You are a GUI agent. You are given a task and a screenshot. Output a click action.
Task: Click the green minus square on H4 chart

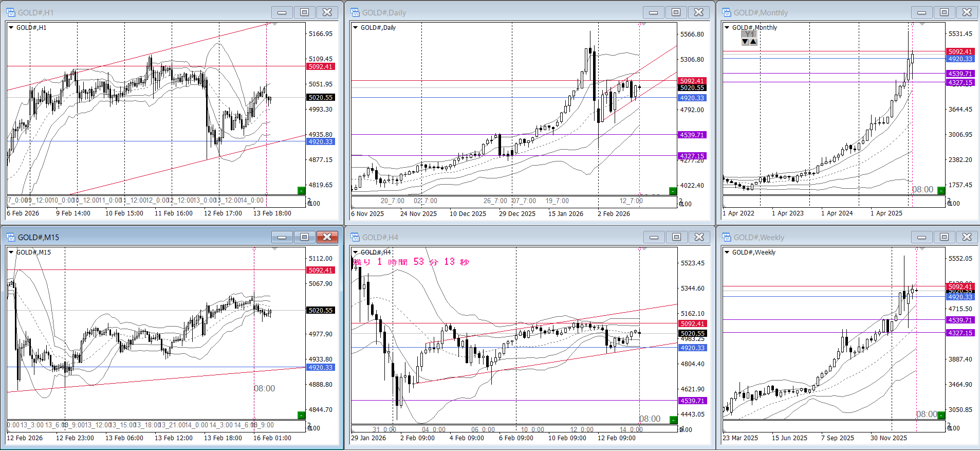coord(673,420)
